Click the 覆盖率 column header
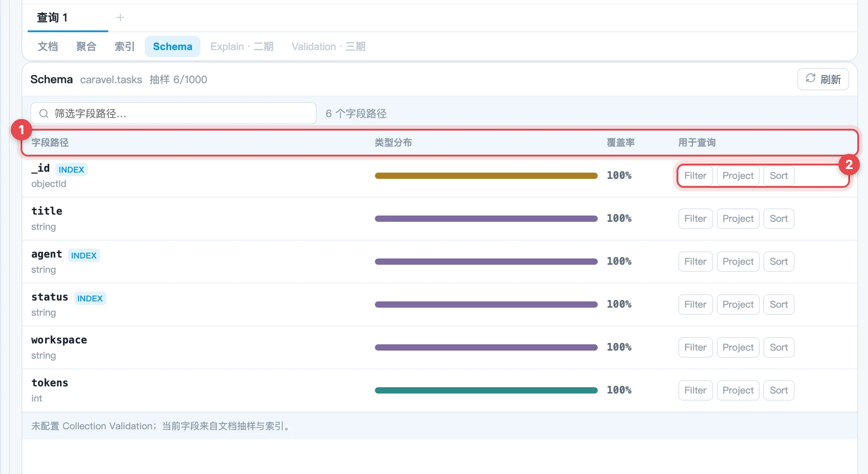This screenshot has width=868, height=474. pyautogui.click(x=621, y=143)
